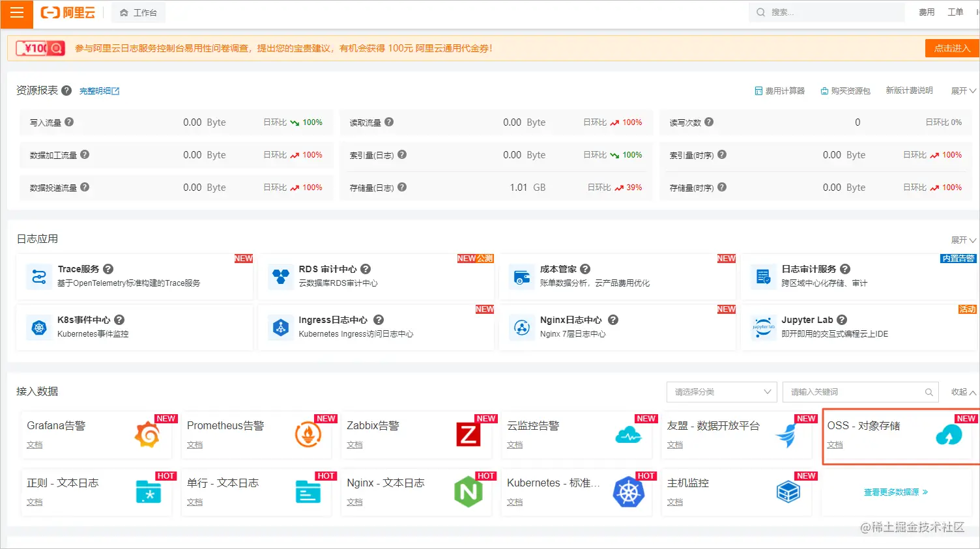
Task: Select the 主机监控 data source icon
Action: (788, 492)
